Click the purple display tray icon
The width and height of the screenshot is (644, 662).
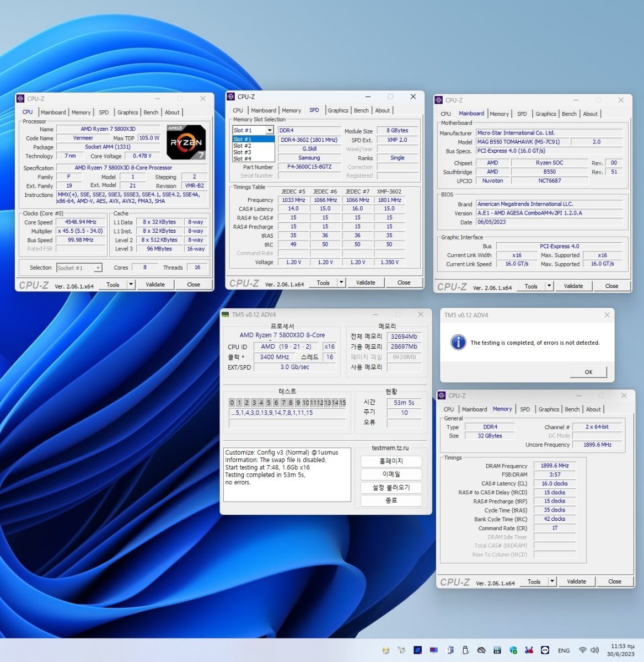coord(434,650)
